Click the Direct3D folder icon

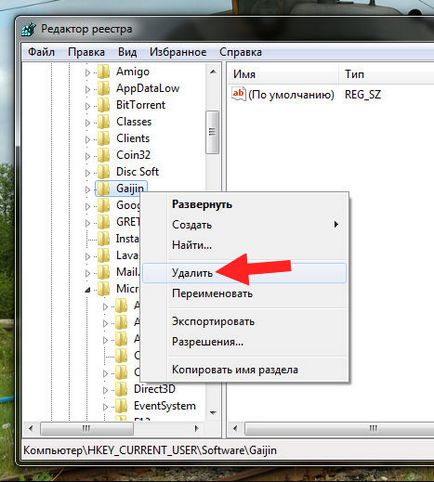[x=121, y=389]
